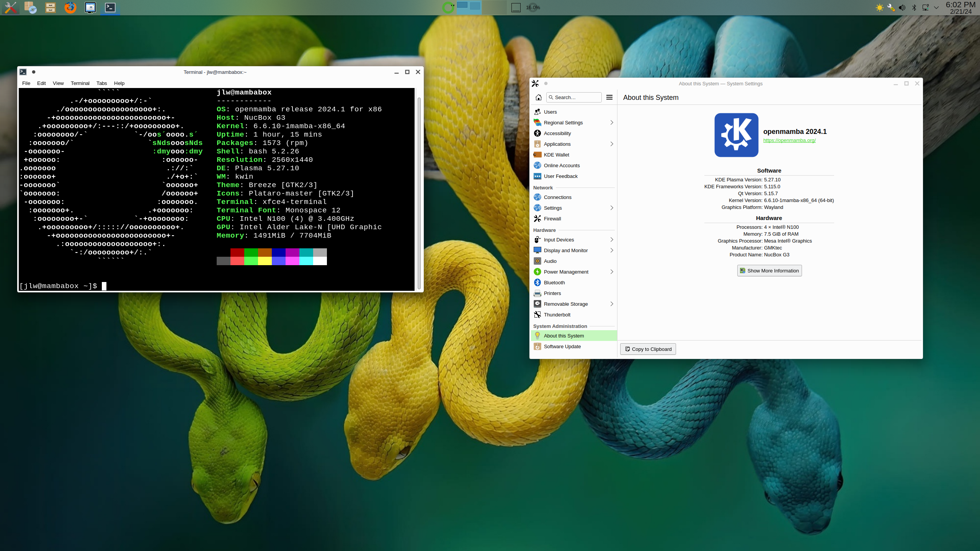Open the terminal Edit menu

click(x=41, y=83)
